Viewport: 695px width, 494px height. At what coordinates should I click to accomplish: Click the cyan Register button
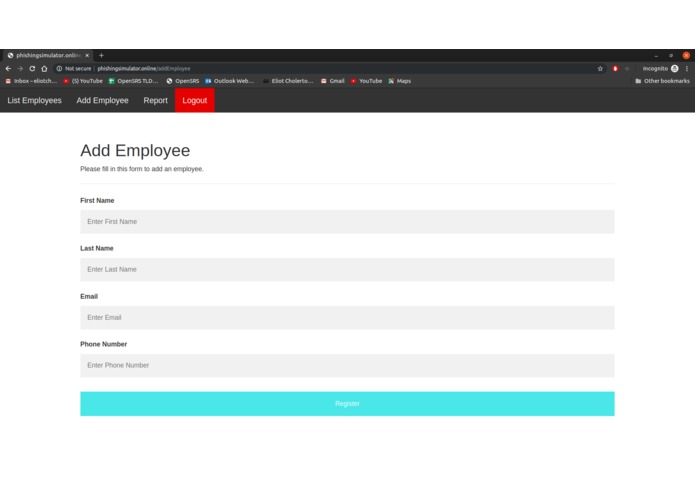(x=347, y=404)
